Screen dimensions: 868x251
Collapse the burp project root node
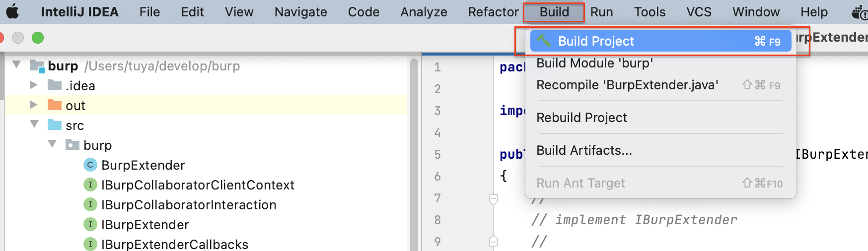(x=16, y=65)
